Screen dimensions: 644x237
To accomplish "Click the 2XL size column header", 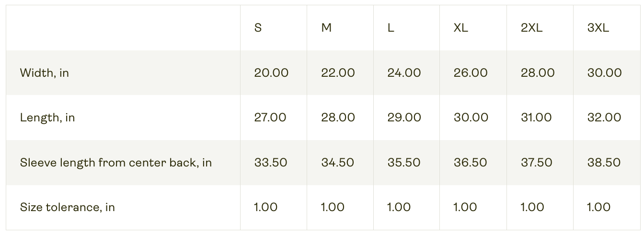I will 531,28.
